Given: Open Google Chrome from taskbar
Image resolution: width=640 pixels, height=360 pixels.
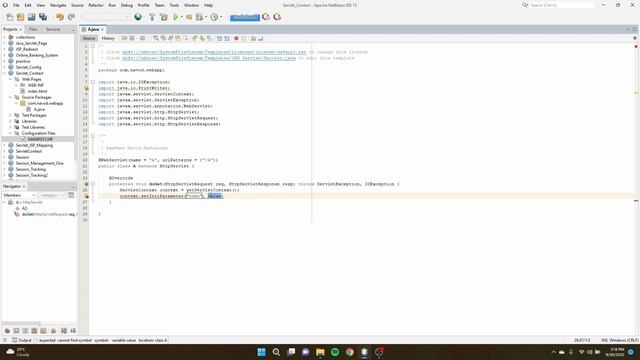Looking at the screenshot, I should coord(349,352).
